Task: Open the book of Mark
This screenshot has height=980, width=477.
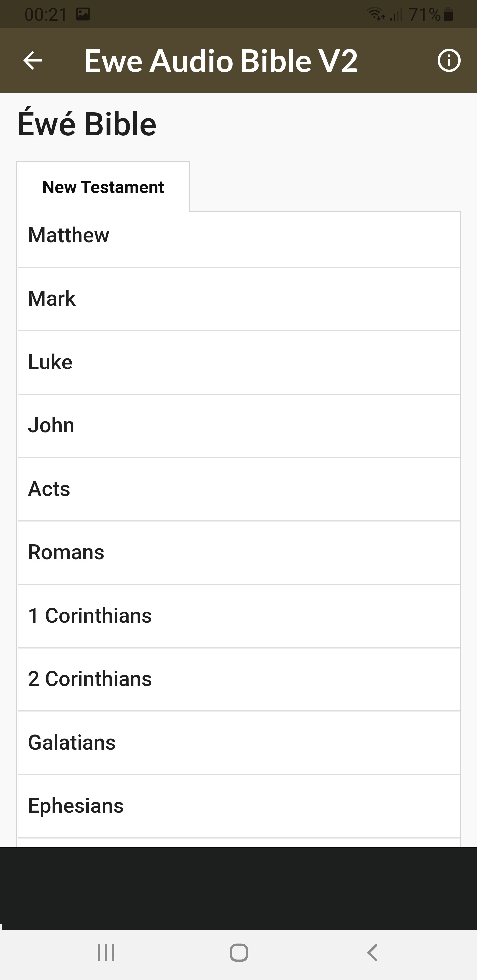Action: pyautogui.click(x=239, y=299)
